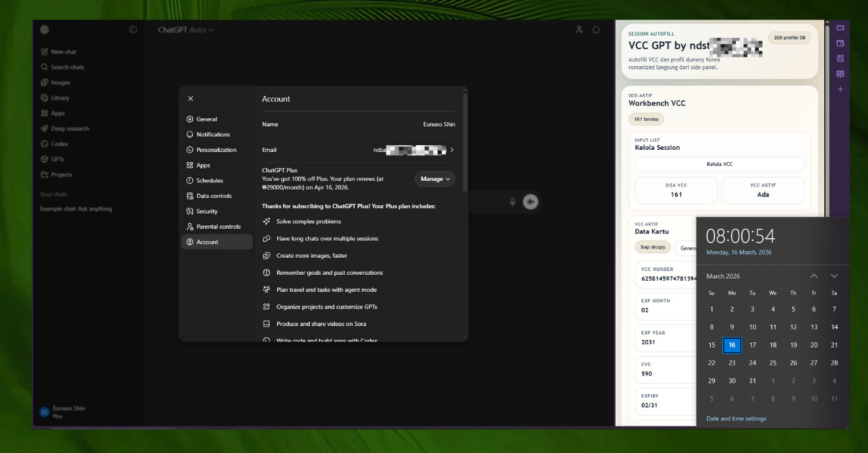
Task: Go to next month in the calendar
Action: tap(834, 276)
